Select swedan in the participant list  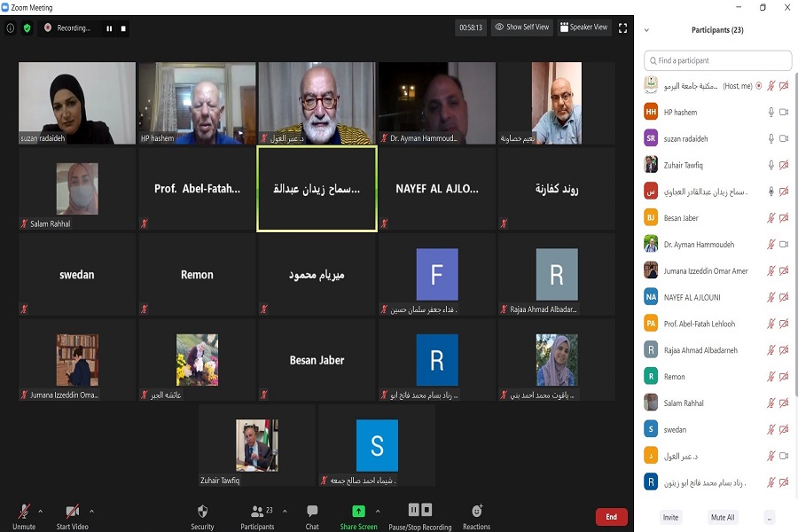click(x=717, y=430)
